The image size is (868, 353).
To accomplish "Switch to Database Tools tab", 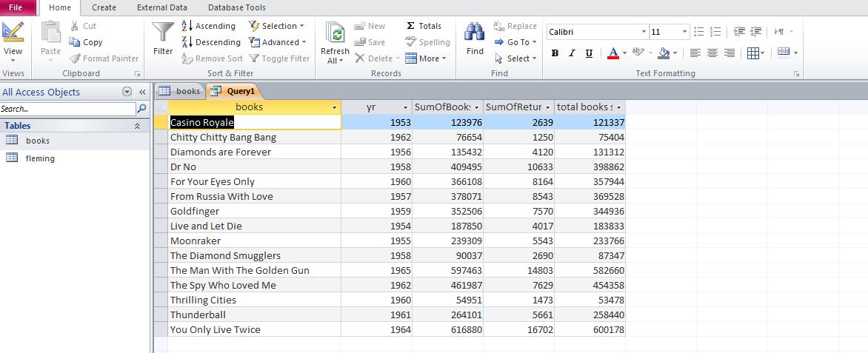I will click(237, 7).
